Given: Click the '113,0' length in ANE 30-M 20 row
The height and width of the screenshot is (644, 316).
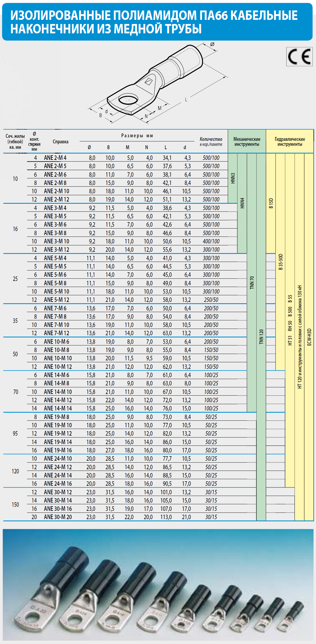Looking at the screenshot, I should click(x=166, y=517).
